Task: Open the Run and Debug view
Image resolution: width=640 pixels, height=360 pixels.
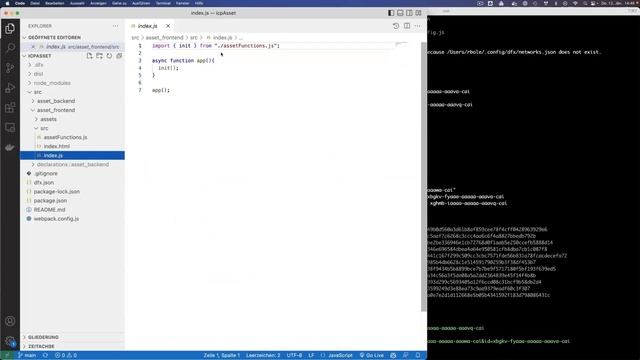Action: (10, 88)
